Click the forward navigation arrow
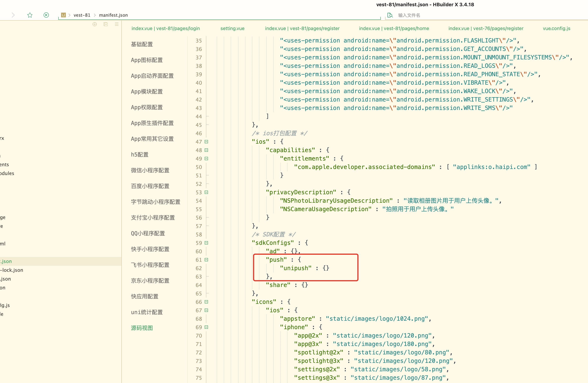 13,15
